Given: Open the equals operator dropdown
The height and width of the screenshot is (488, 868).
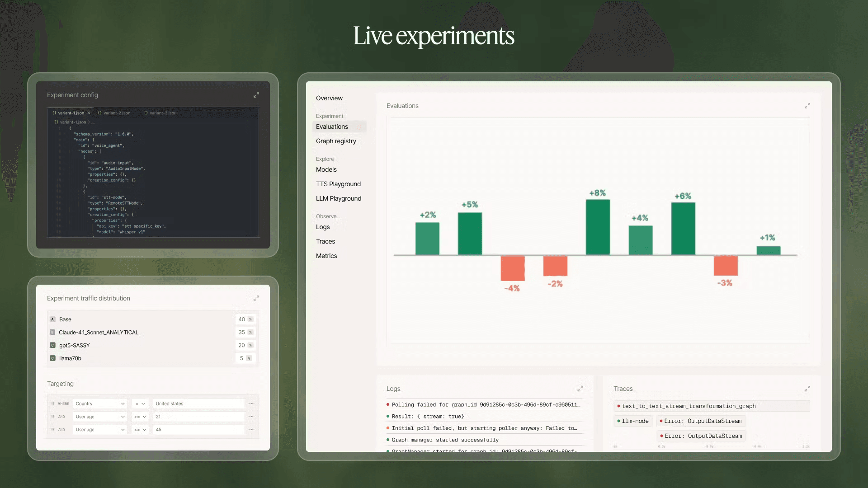Looking at the screenshot, I should coord(140,404).
